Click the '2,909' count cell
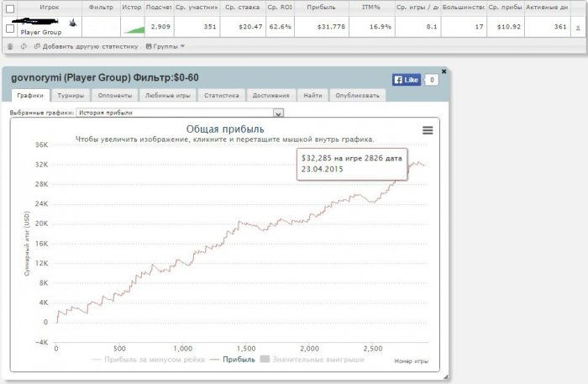 click(x=160, y=27)
